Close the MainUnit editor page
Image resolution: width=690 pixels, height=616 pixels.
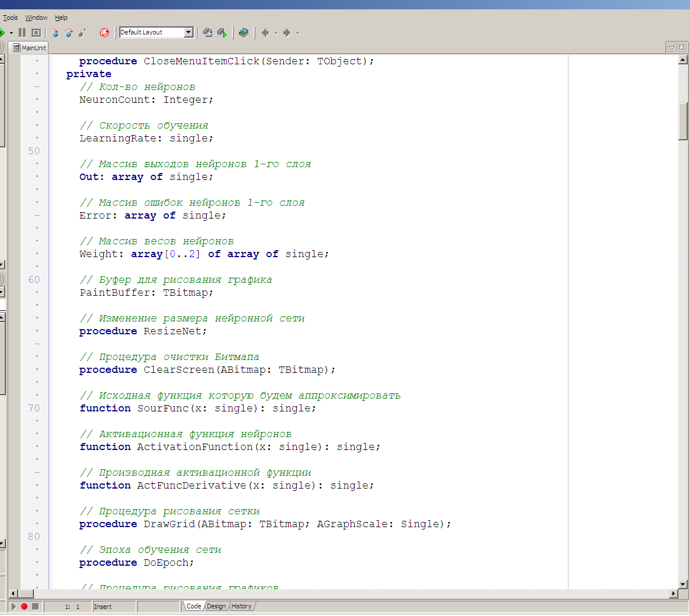(682, 47)
